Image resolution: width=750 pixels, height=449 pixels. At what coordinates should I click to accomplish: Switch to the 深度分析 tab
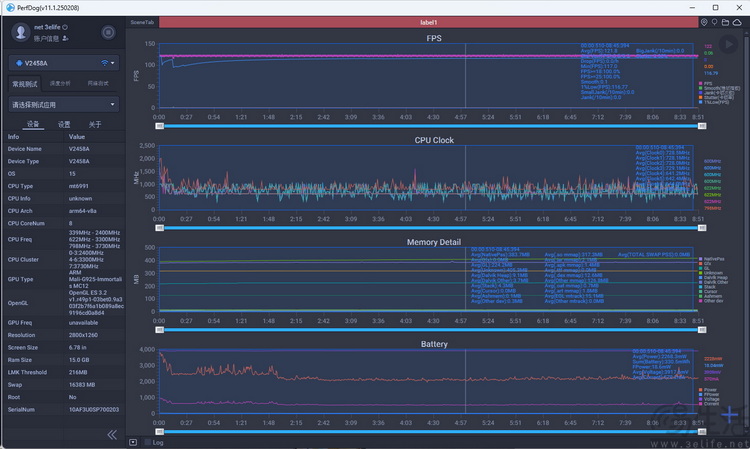(x=60, y=83)
